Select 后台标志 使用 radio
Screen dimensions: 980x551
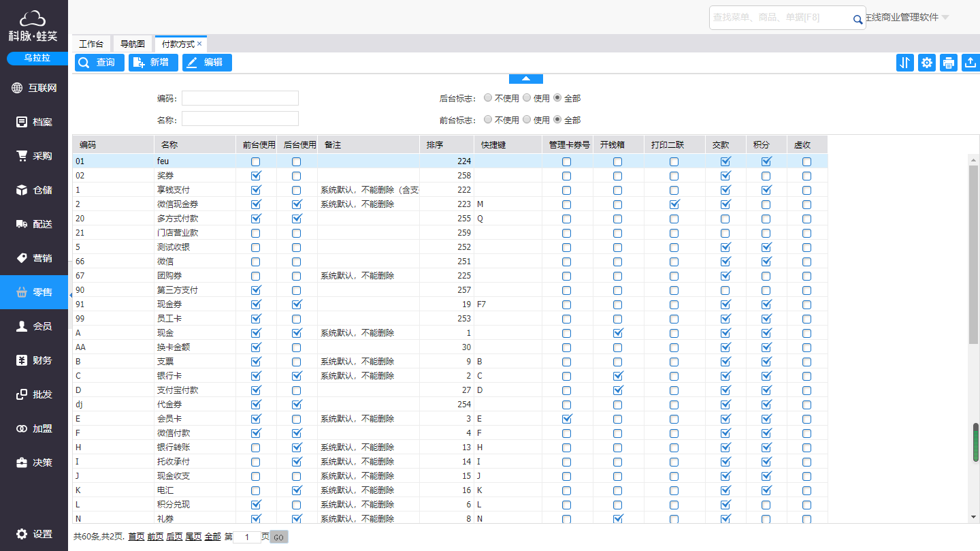click(x=527, y=98)
